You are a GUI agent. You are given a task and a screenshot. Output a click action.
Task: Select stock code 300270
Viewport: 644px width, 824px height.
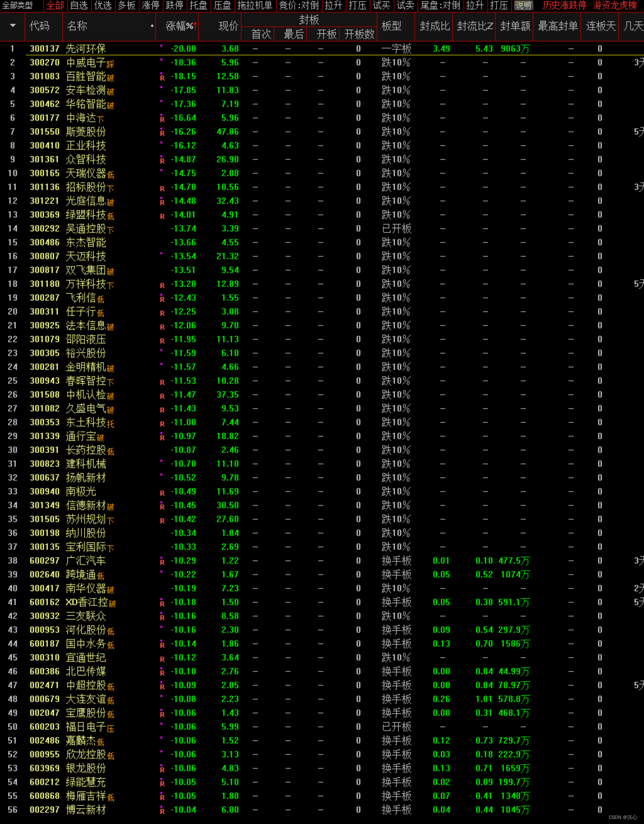[x=44, y=63]
